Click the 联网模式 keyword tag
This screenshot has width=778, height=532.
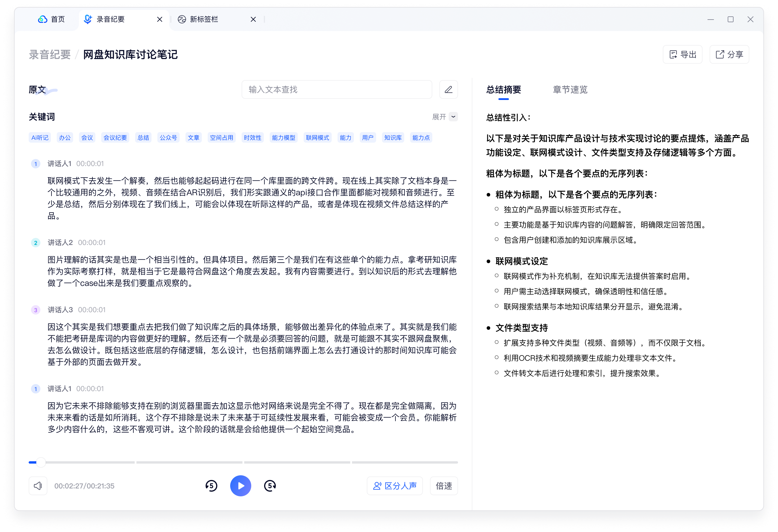click(x=317, y=137)
